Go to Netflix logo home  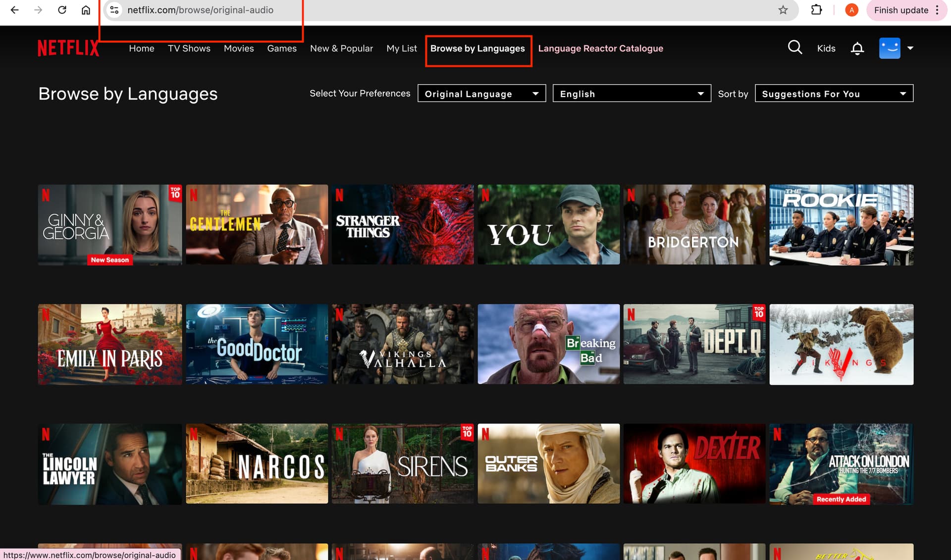[68, 48]
